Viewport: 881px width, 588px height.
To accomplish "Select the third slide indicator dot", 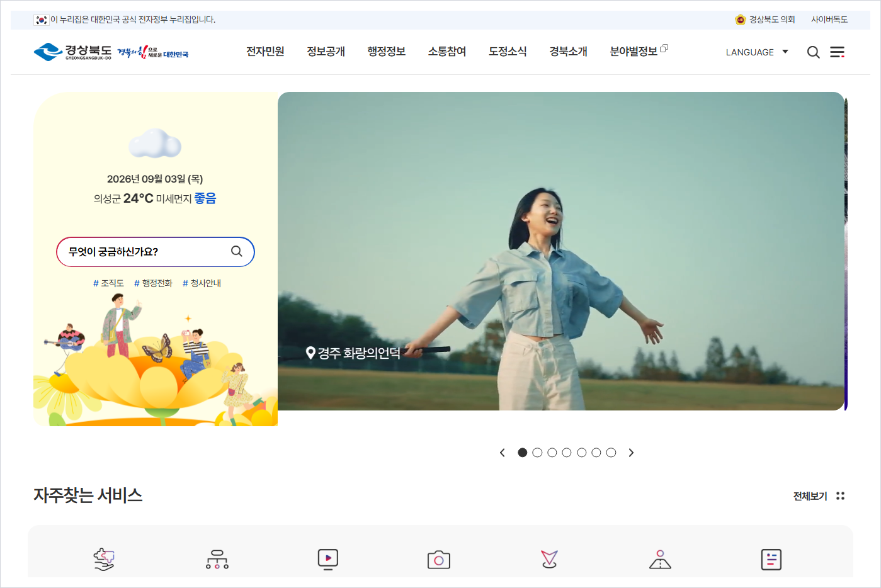I will click(x=552, y=453).
